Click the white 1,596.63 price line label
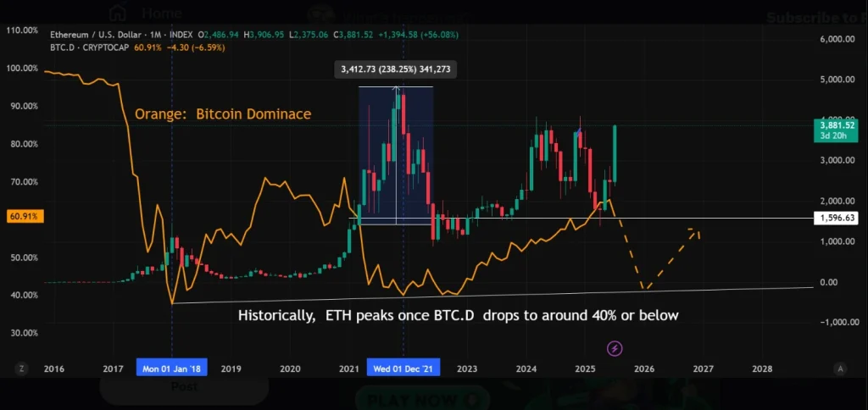868x410 pixels. pos(835,218)
